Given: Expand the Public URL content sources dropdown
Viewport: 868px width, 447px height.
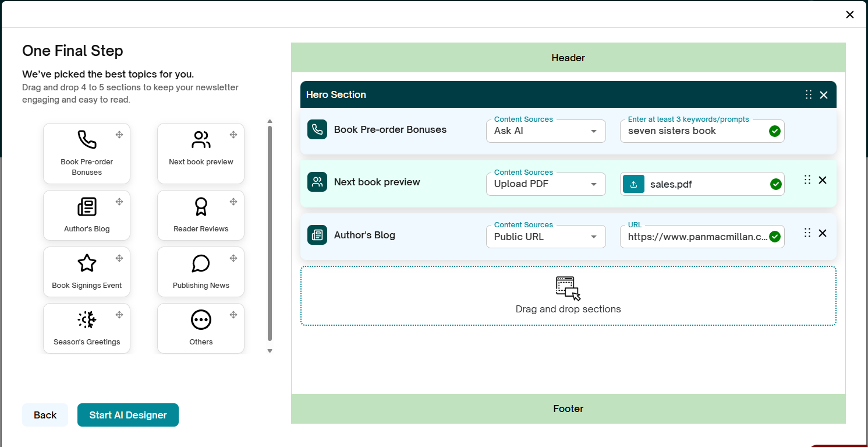Looking at the screenshot, I should (x=545, y=236).
